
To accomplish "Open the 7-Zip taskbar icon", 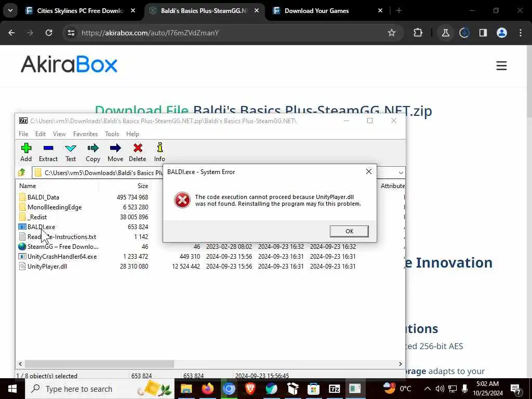I will 334,389.
